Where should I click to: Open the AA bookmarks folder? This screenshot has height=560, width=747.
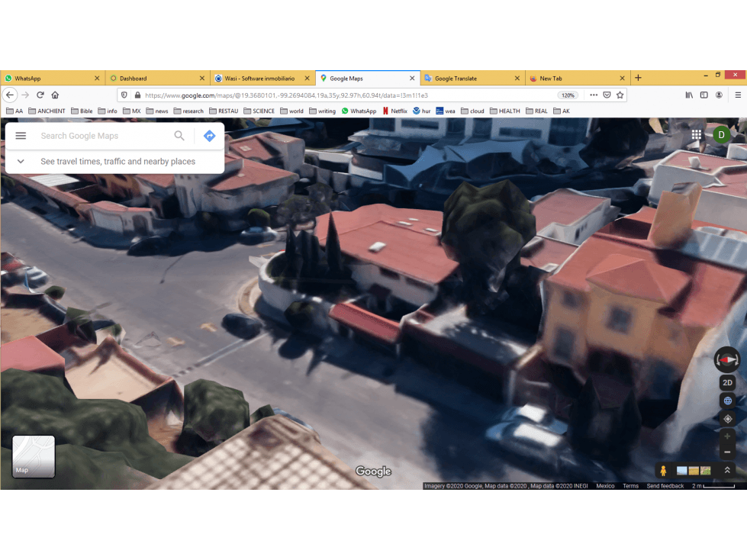click(14, 111)
